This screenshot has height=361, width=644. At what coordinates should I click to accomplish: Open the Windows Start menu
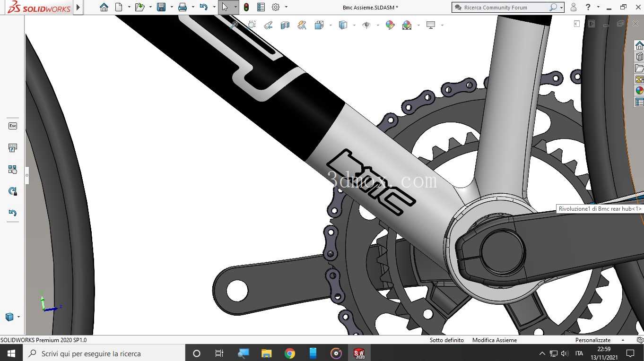(11, 353)
